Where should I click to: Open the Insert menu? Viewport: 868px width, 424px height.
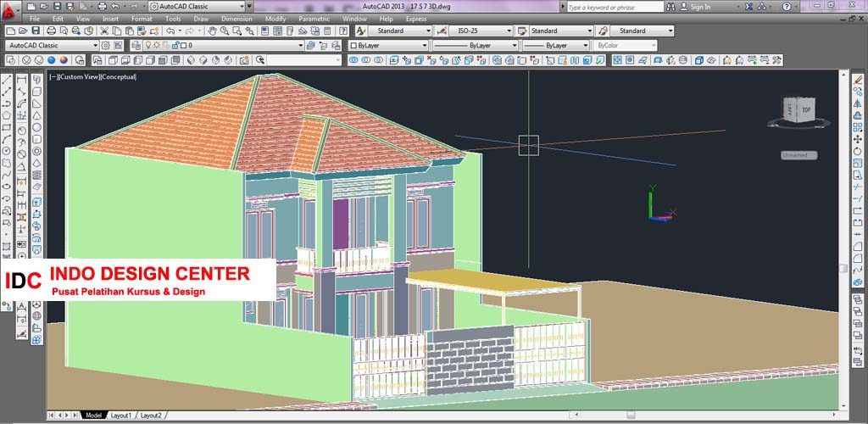(110, 19)
